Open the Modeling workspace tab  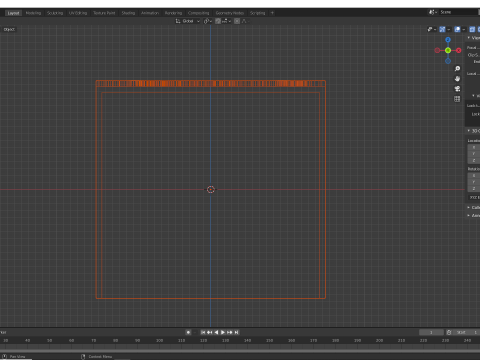point(33,13)
